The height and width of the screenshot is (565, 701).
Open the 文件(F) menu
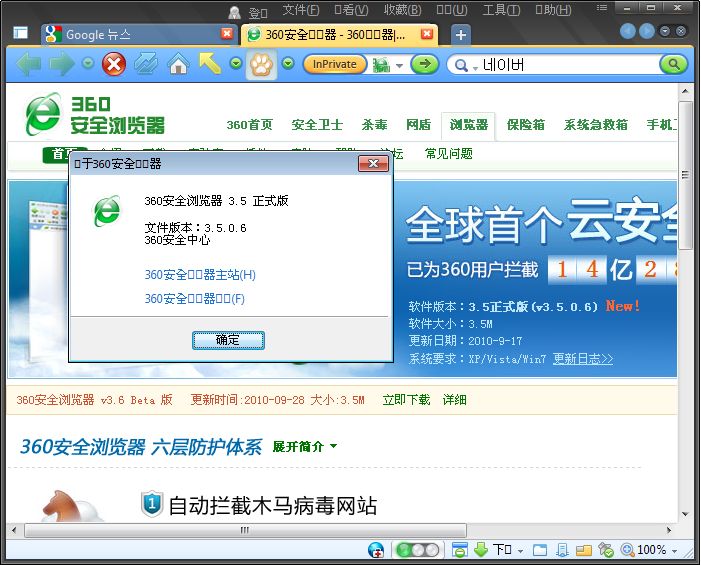[300, 10]
